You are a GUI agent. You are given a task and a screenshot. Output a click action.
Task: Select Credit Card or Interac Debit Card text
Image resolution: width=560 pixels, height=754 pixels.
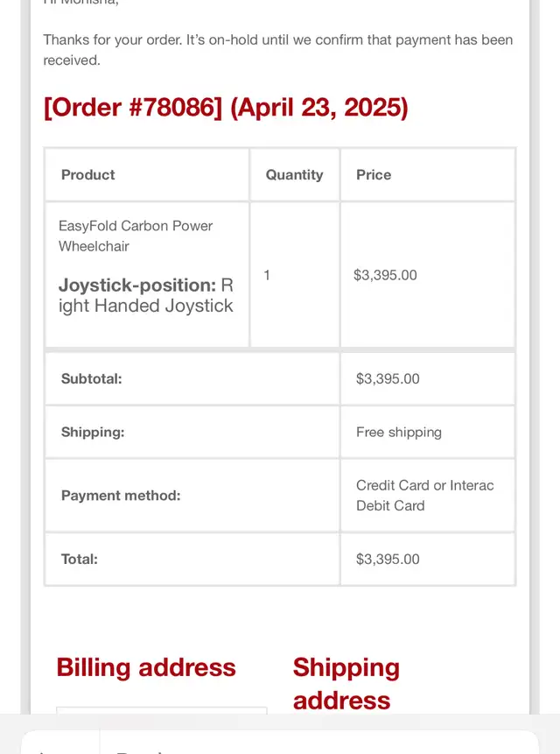click(424, 496)
